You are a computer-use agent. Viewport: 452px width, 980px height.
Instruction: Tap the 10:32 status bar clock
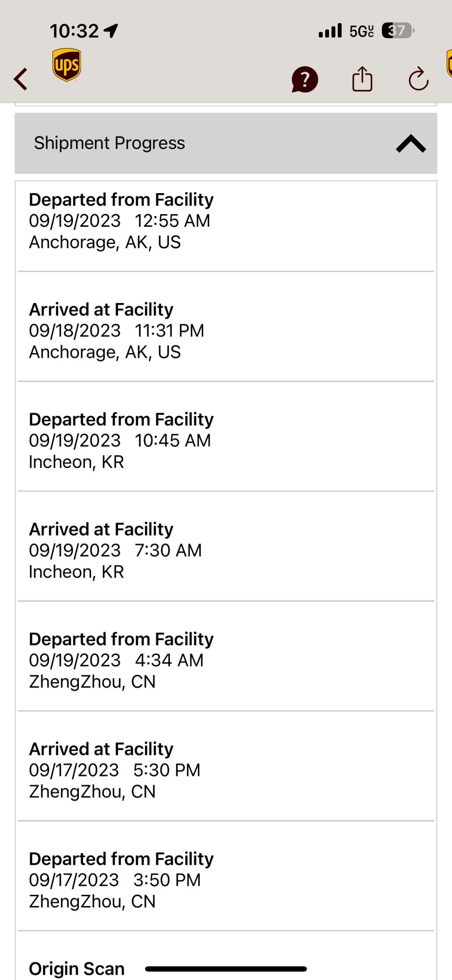[74, 31]
